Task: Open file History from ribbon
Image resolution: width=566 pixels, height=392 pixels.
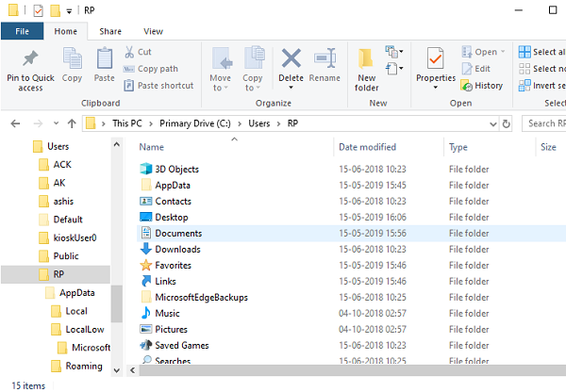Action: (482, 86)
